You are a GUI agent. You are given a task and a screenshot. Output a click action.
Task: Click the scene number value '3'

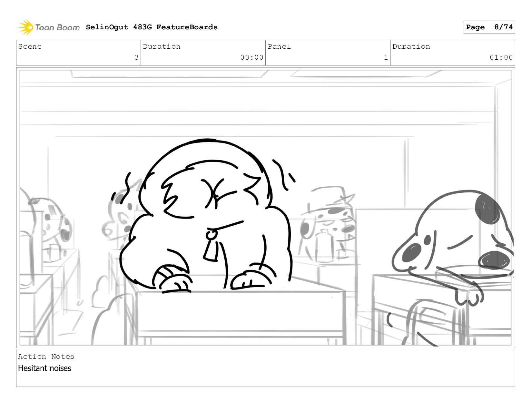click(x=136, y=57)
